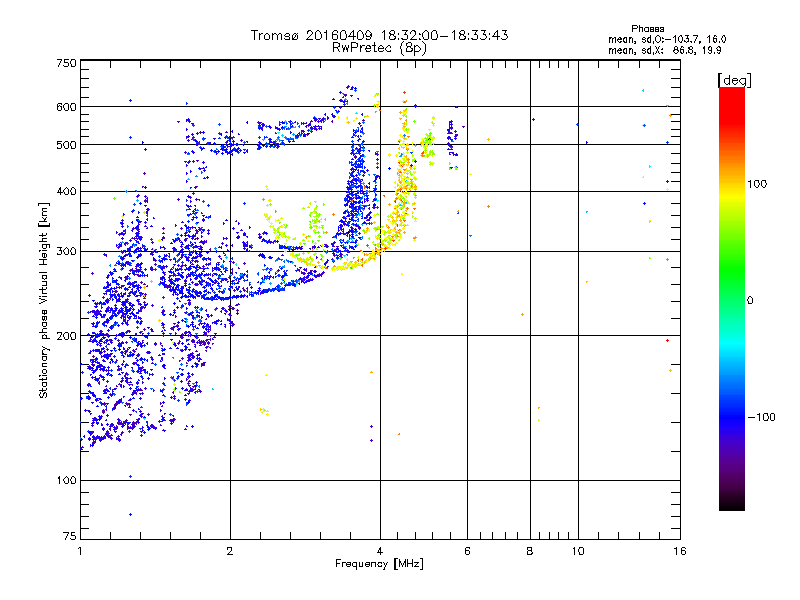
Task: Click the x-axis tick label "2"
Action: pos(230,551)
